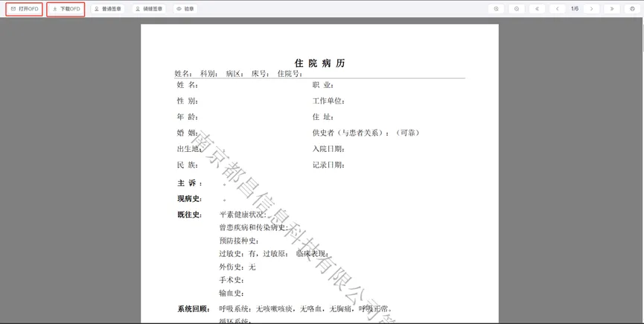Screen dimensions: 644x324
Task: Select the 手术史 line
Action: pos(232,281)
